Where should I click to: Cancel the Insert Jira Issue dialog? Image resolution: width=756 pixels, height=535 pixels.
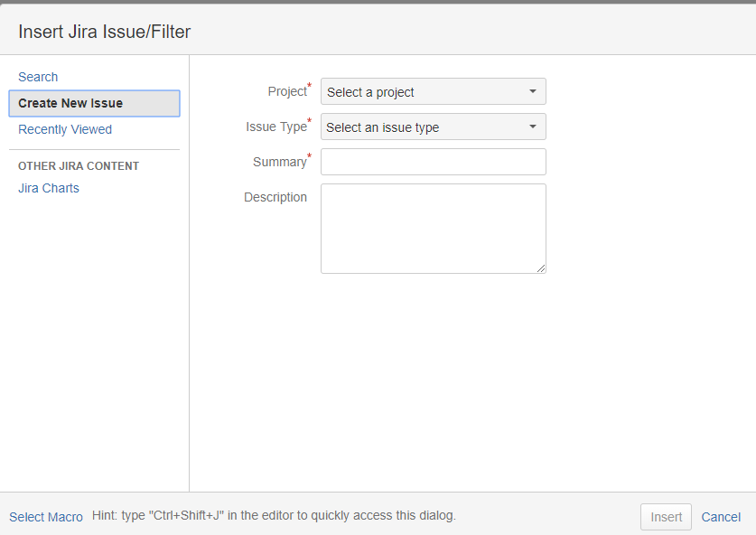[x=721, y=517]
